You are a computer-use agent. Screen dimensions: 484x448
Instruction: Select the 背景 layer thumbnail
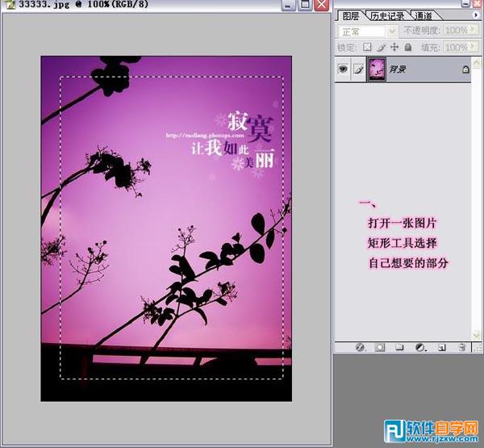click(x=376, y=69)
